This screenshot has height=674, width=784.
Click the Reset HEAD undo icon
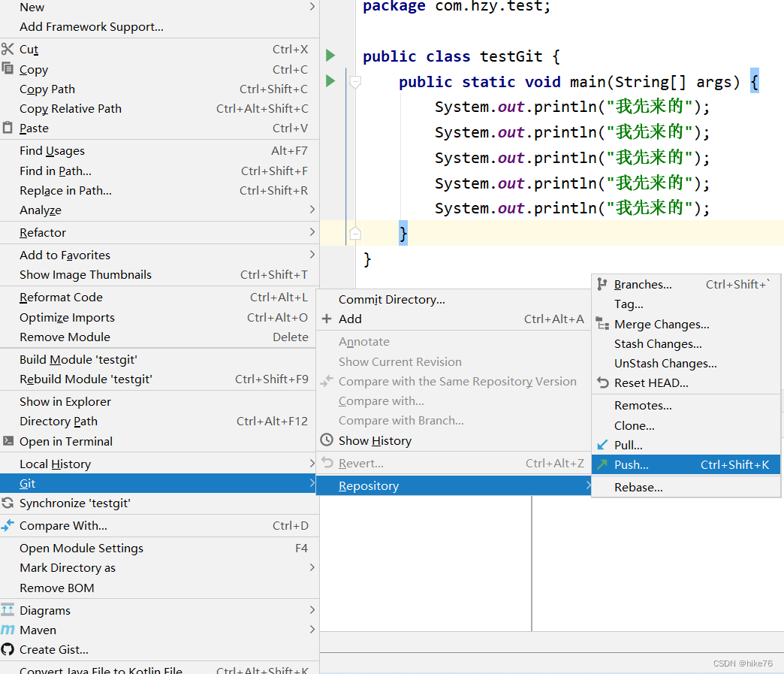(x=602, y=382)
